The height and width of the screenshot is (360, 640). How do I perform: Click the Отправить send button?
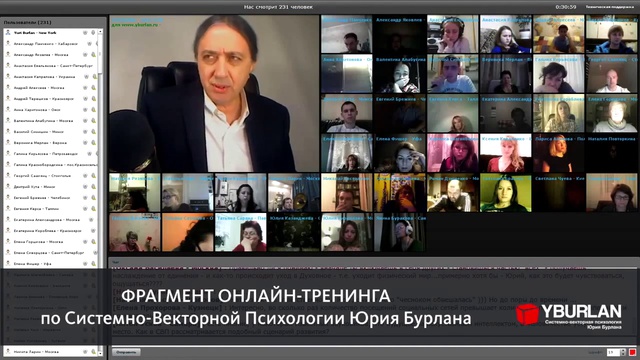click(126, 352)
